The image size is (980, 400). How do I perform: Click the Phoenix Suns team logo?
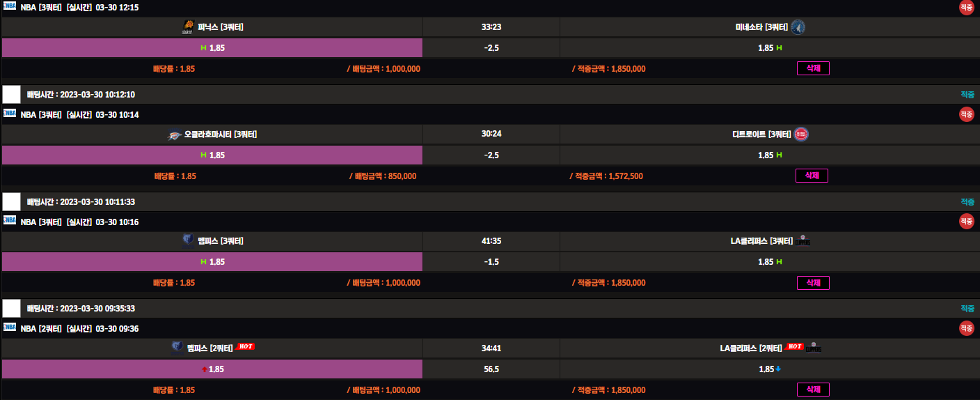188,27
